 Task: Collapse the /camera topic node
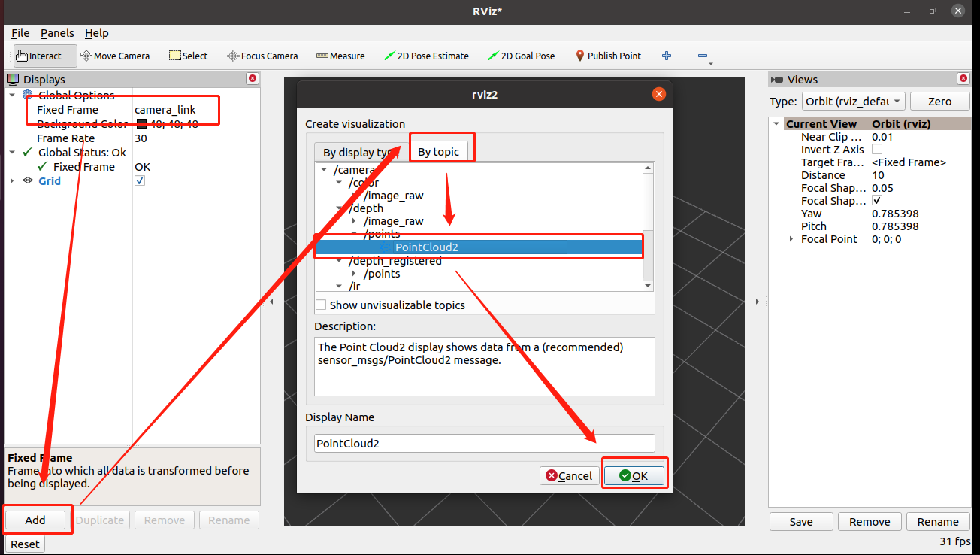click(323, 170)
